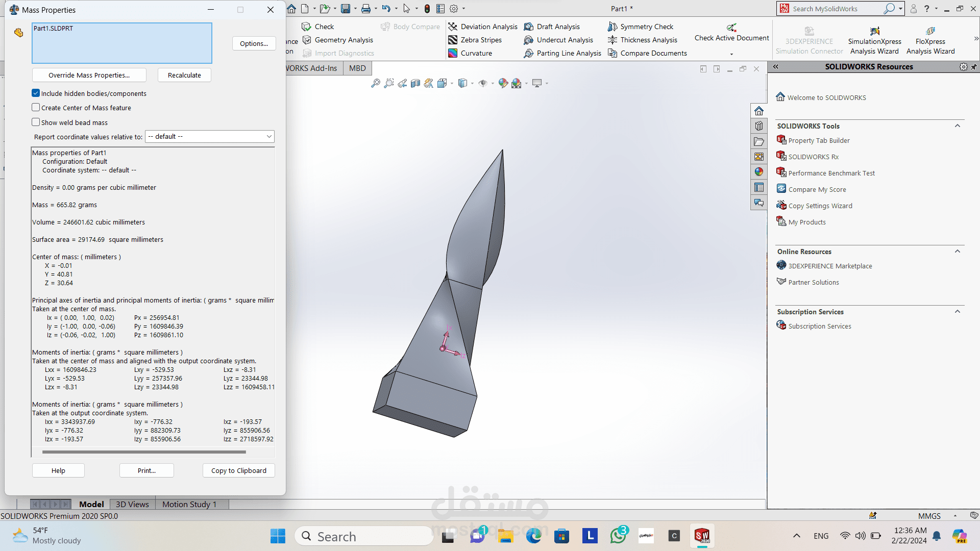Click Zoom to Fit in view toolbar
This screenshot has height=551, width=980.
coord(376,83)
